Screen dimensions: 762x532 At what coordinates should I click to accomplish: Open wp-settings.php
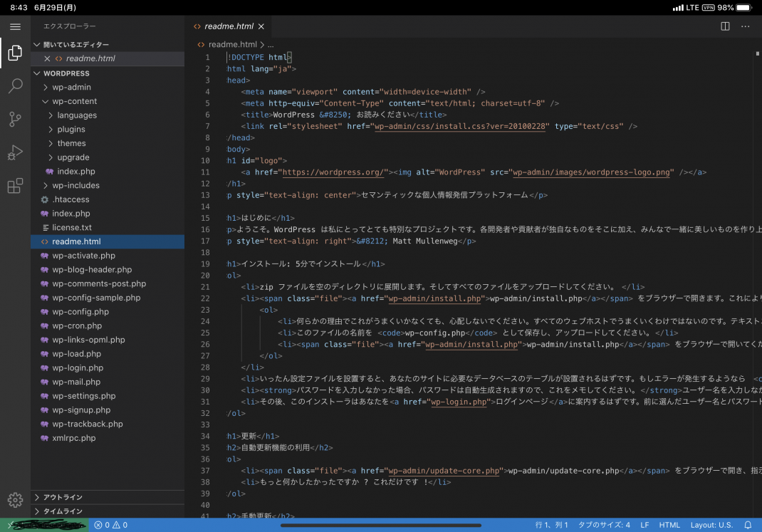[108, 396]
